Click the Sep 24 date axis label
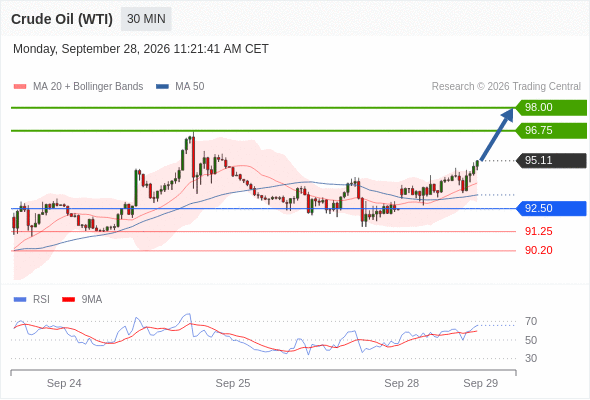This screenshot has width=590, height=400. coord(64,383)
